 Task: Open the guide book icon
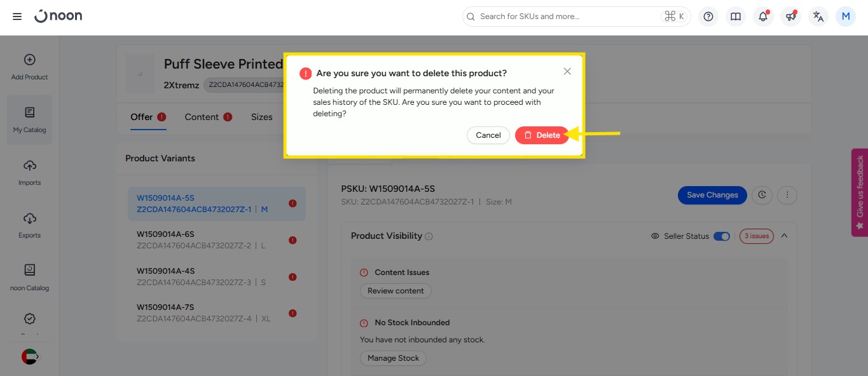pyautogui.click(x=736, y=17)
